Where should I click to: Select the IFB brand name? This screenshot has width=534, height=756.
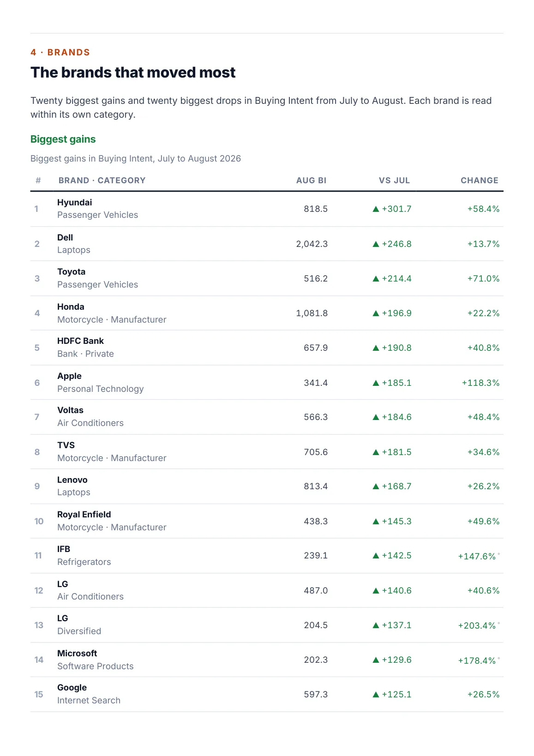click(64, 549)
